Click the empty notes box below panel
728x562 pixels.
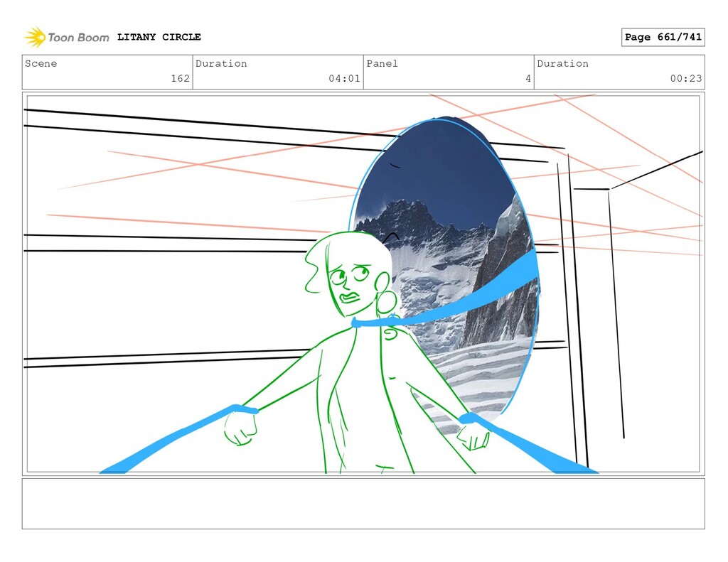tap(363, 504)
